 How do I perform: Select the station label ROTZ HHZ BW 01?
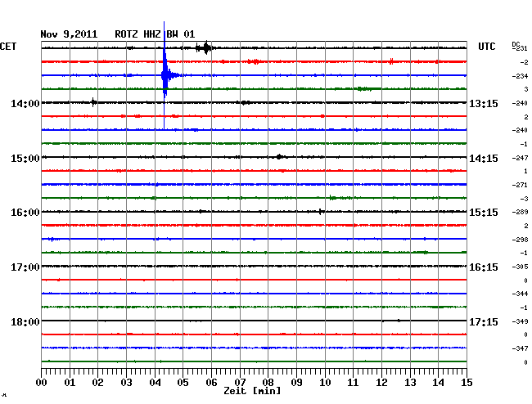pos(155,34)
